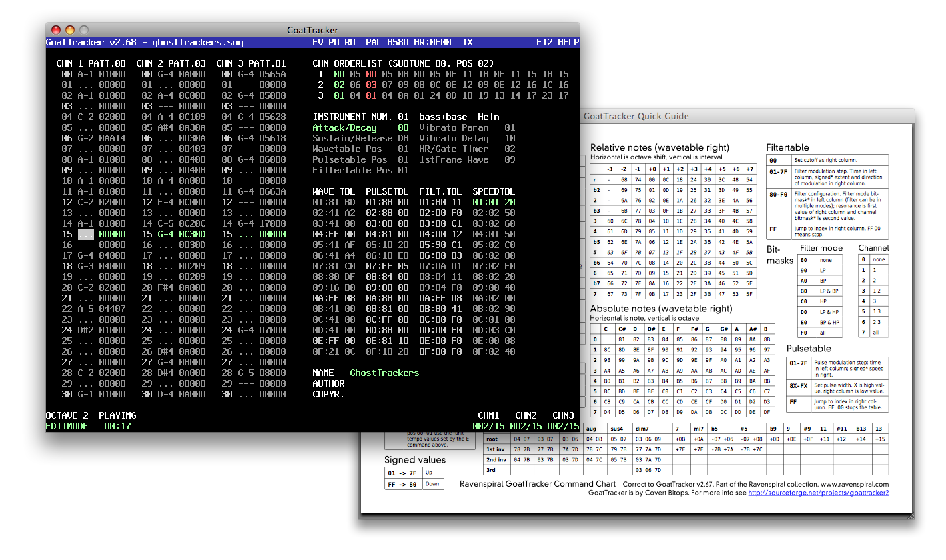This screenshot has width=946, height=560.
Task: Click highlighted SPEEDTBL row 01:01 20
Action: pyautogui.click(x=494, y=202)
